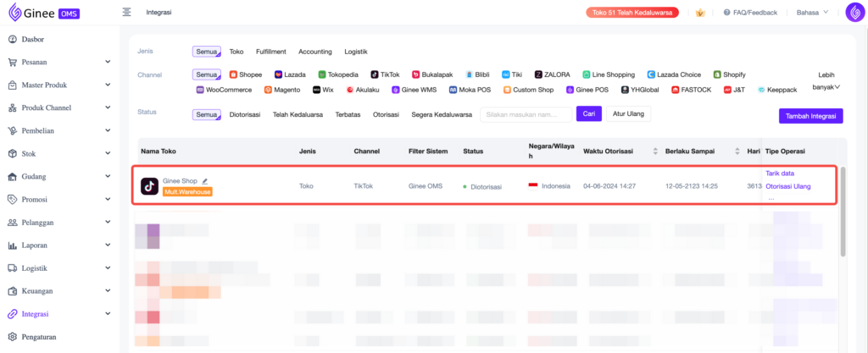The width and height of the screenshot is (868, 353).
Task: Filter channel by WooCommerce
Action: (224, 90)
